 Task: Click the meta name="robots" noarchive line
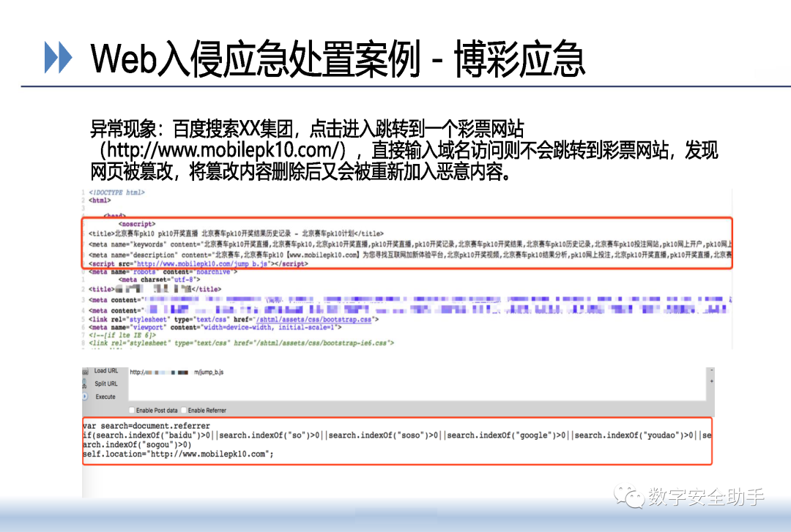point(163,271)
